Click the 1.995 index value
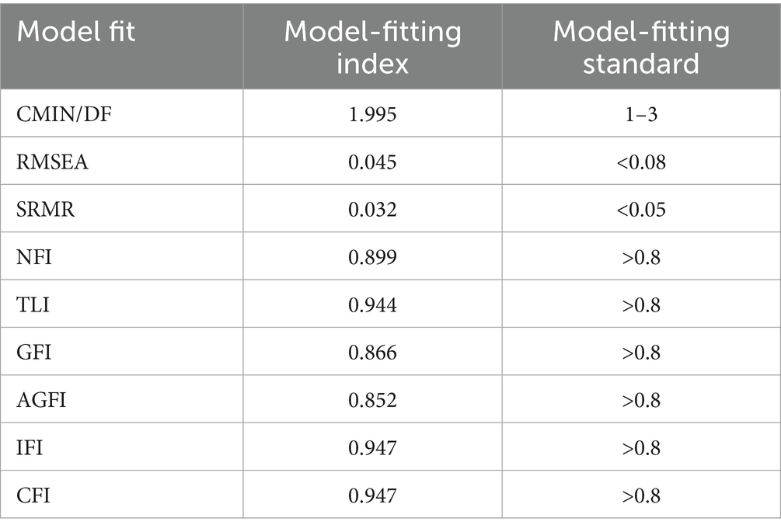Image resolution: width=781 pixels, height=532 pixels. (372, 114)
